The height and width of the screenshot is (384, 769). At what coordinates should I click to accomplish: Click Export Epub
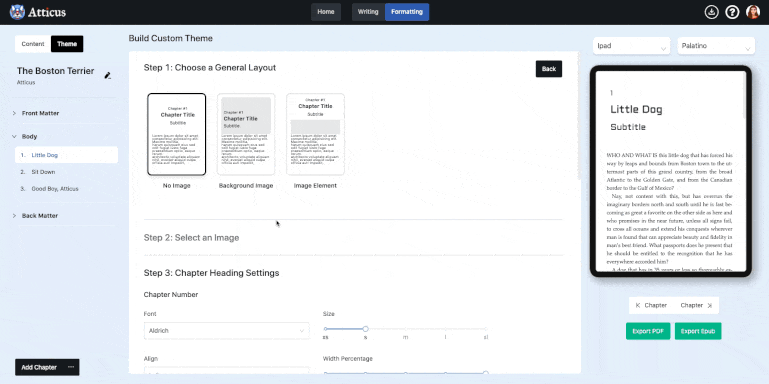[x=698, y=331]
